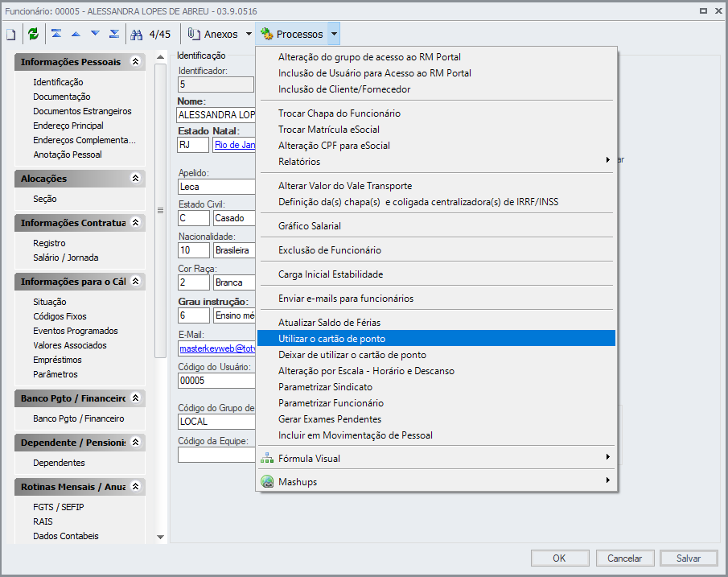The image size is (728, 577).
Task: Click the masterkeyweb email link
Action: (217, 348)
